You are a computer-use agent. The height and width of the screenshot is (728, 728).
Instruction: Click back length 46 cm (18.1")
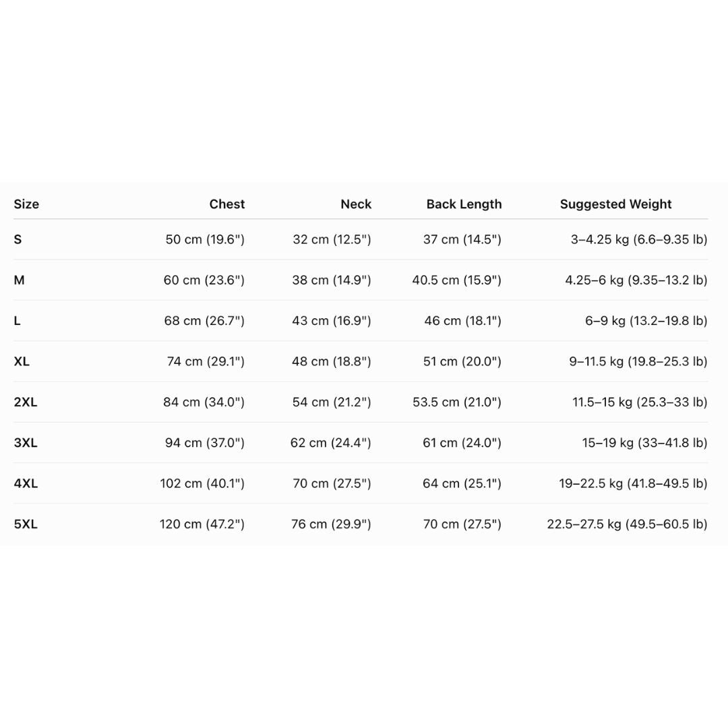point(462,321)
